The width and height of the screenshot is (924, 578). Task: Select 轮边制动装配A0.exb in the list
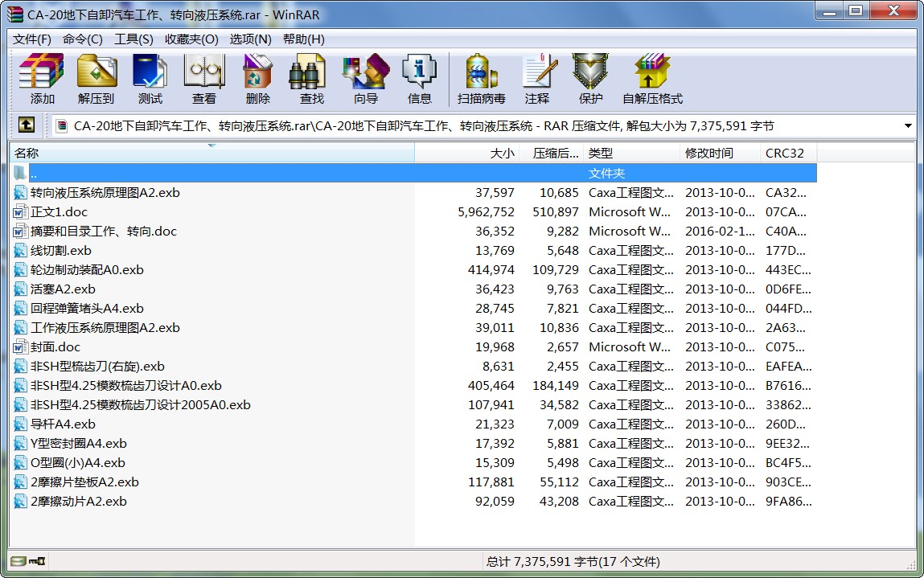[x=87, y=270]
